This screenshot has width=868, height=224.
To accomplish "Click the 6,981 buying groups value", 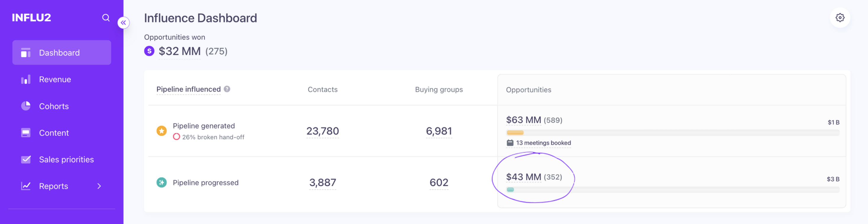I will [439, 131].
